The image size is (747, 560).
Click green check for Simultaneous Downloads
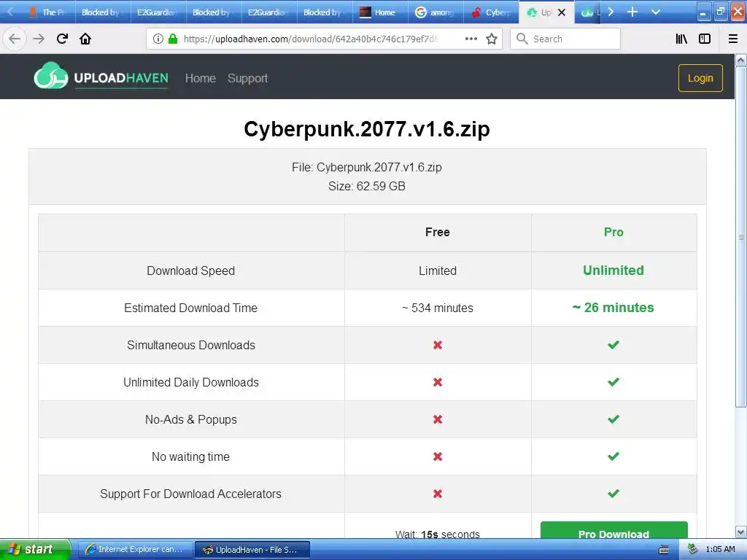pyautogui.click(x=614, y=344)
